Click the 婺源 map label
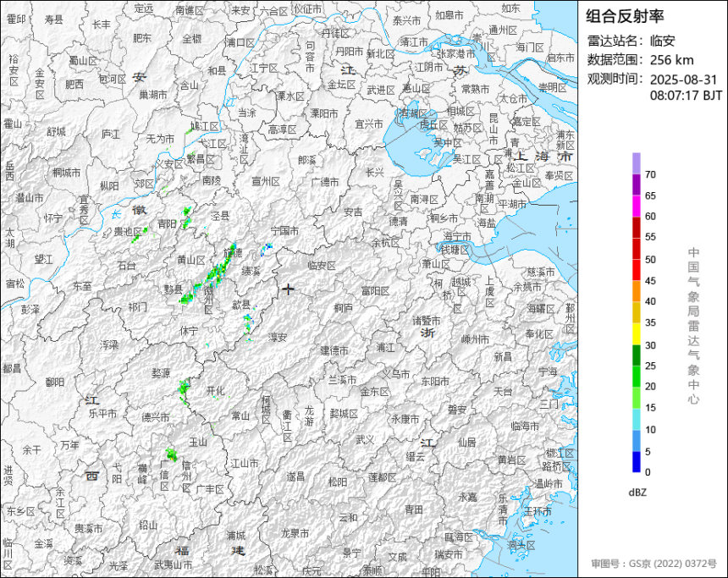This screenshot has width=728, height=578. tap(161, 372)
